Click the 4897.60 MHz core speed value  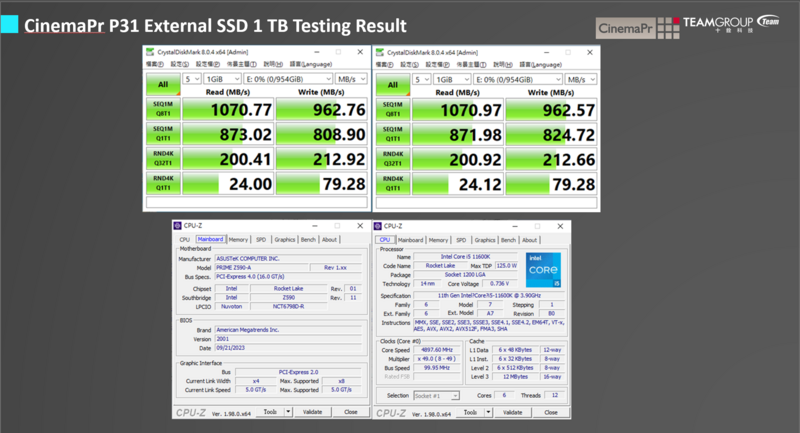(437, 350)
